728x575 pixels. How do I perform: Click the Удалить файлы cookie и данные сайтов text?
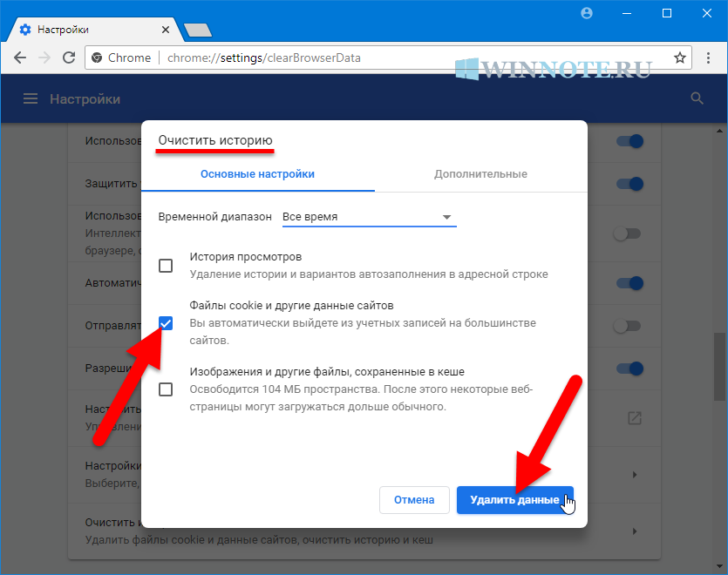(x=259, y=540)
